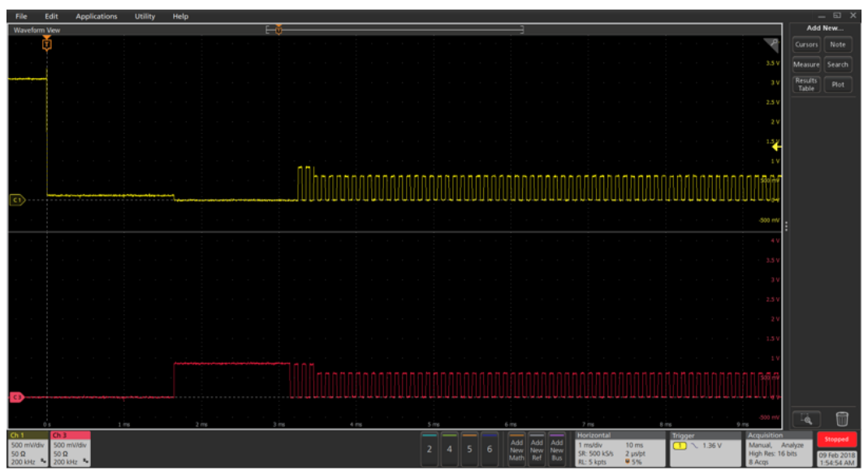Select the C1 yellow channel ground marker
Image resolution: width=868 pixels, height=475 pixels.
click(16, 199)
